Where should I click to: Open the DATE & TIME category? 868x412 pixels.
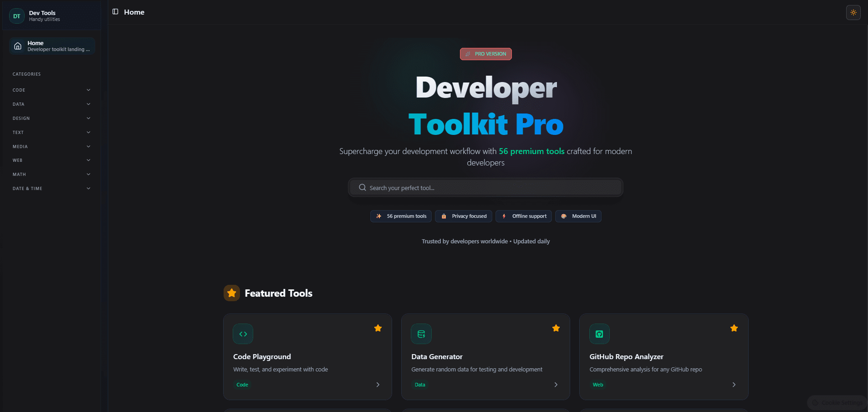pyautogui.click(x=51, y=188)
